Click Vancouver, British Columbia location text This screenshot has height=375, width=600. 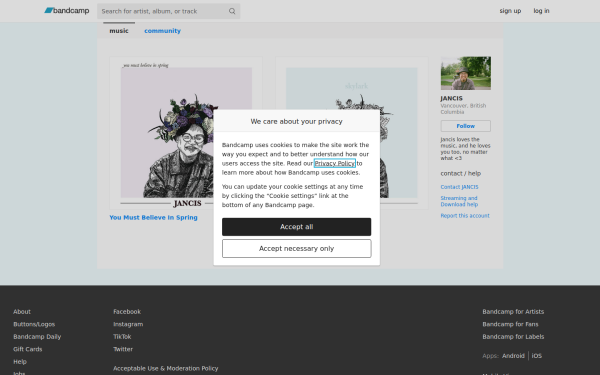pyautogui.click(x=463, y=109)
